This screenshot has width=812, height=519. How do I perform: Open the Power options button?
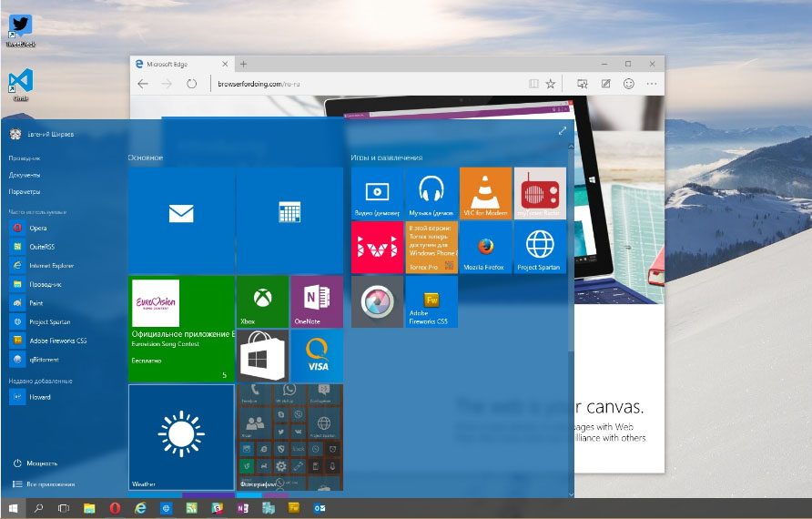36,463
